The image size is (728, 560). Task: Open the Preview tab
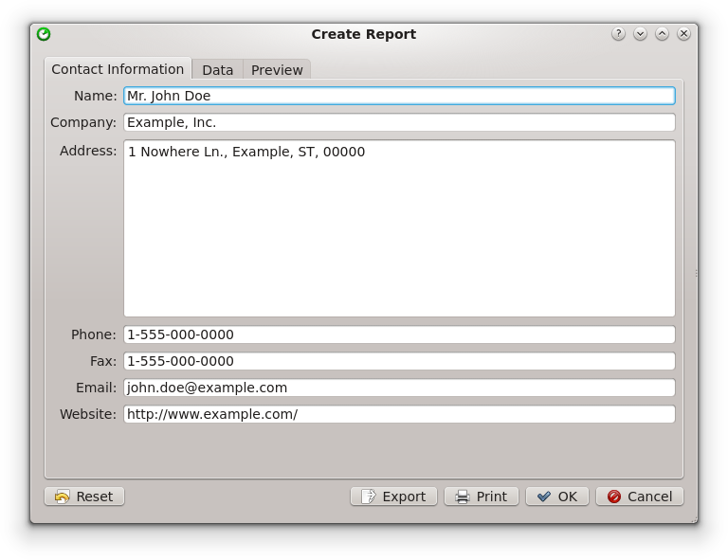pyautogui.click(x=277, y=69)
